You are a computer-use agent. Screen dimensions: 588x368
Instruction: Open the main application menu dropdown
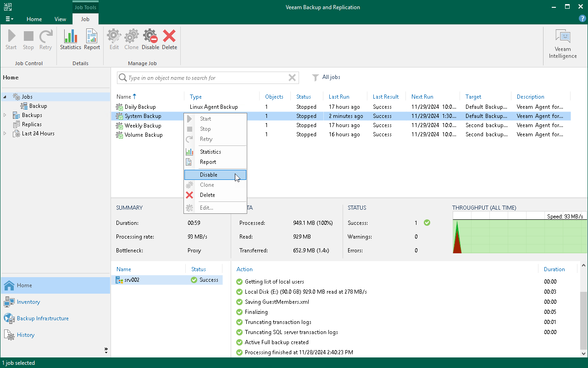(x=9, y=19)
